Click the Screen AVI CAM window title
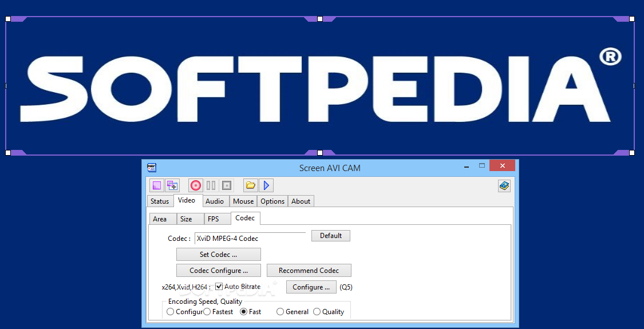The width and height of the screenshot is (644, 329). pyautogui.click(x=330, y=168)
